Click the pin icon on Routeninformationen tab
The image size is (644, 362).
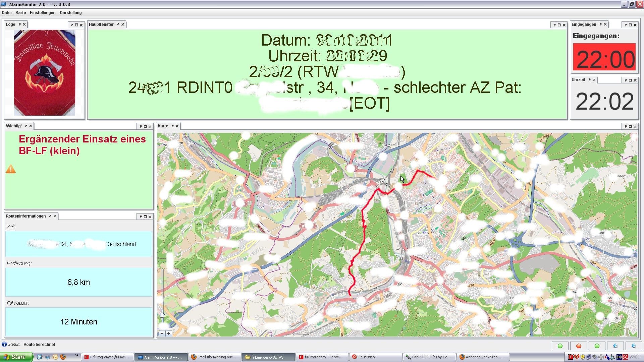coord(50,216)
